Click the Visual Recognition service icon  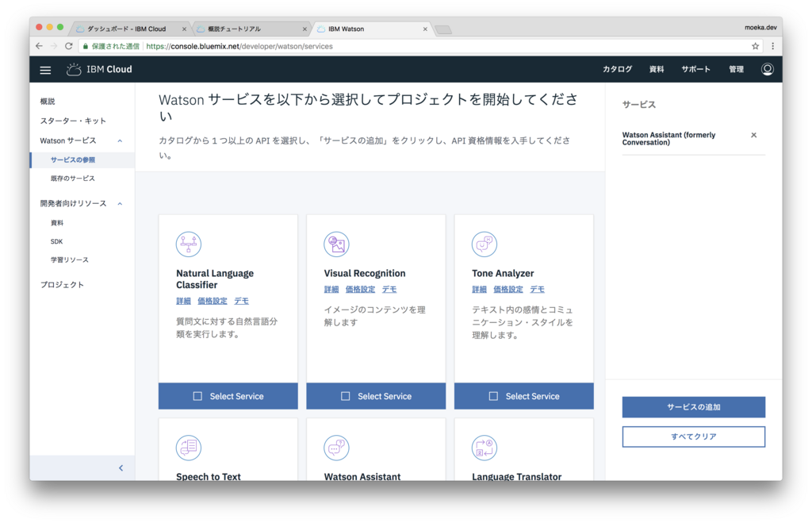[336, 244]
